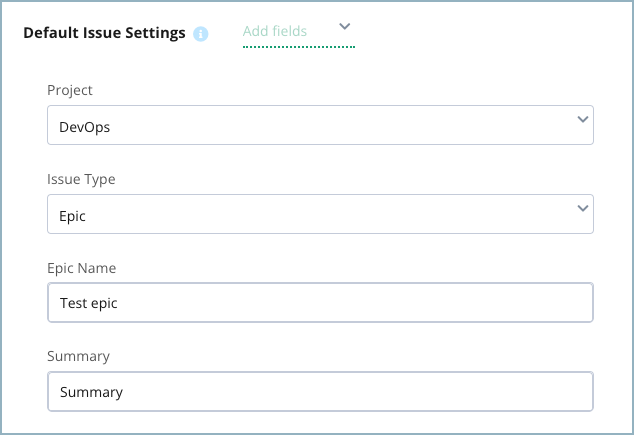This screenshot has width=634, height=435.
Task: Place cursor in the Test epic text
Action: click(89, 303)
